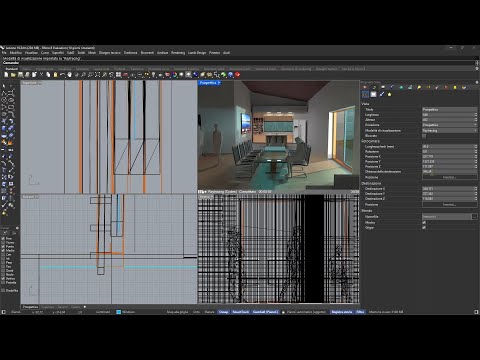The width and height of the screenshot is (480, 360).
Task: Click the Cut scissors icon
Action: (41, 74)
